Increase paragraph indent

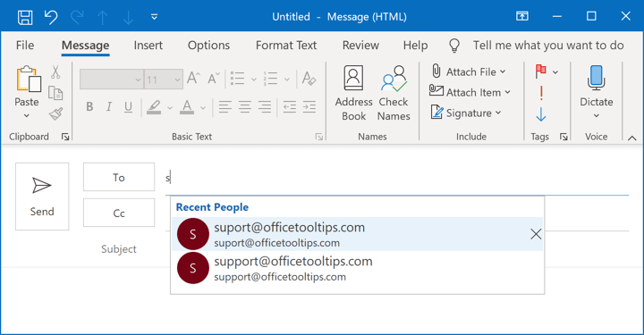click(x=309, y=107)
